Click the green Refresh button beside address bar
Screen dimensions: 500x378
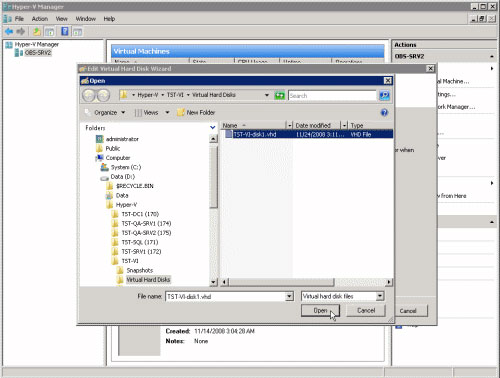tap(279, 96)
